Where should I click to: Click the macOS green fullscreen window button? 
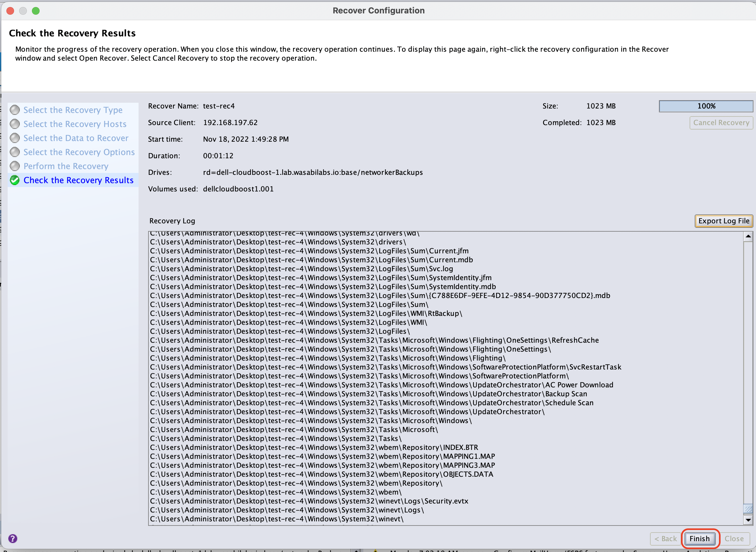click(x=36, y=11)
